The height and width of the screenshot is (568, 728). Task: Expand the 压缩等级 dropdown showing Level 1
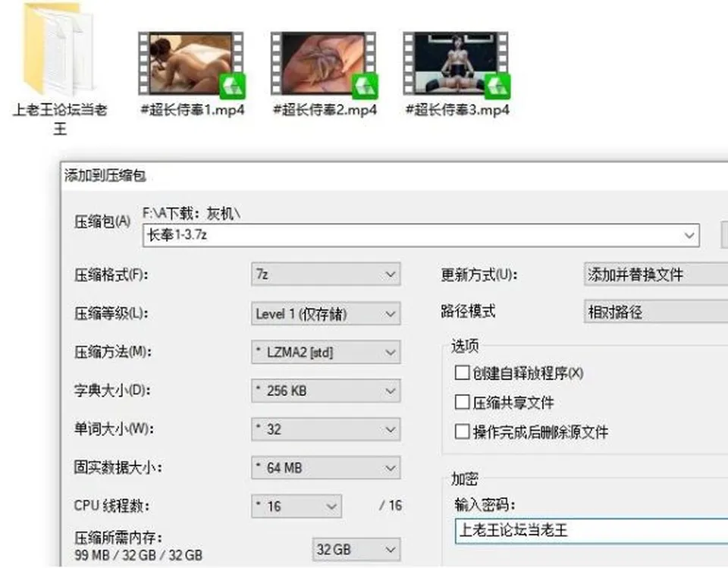[x=325, y=313]
